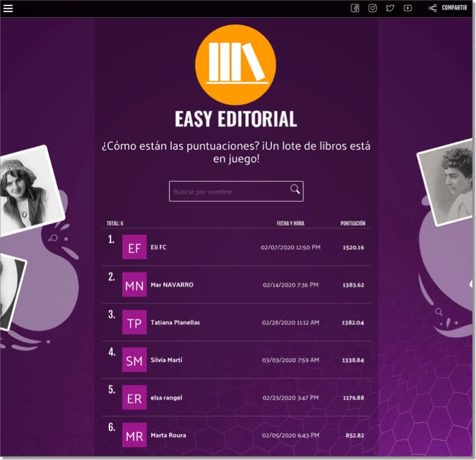Image resolution: width=476 pixels, height=460 pixels.
Task: Sort by the Puntuación column header
Action: click(x=353, y=224)
